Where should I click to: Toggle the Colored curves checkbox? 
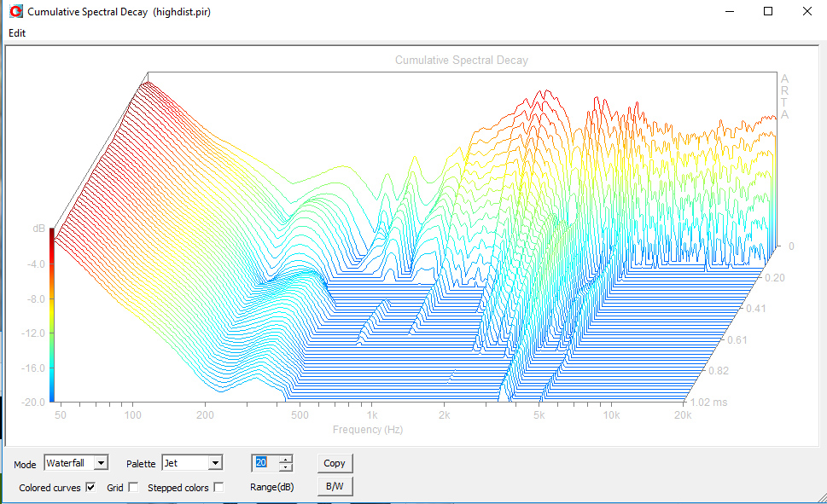[x=90, y=487]
